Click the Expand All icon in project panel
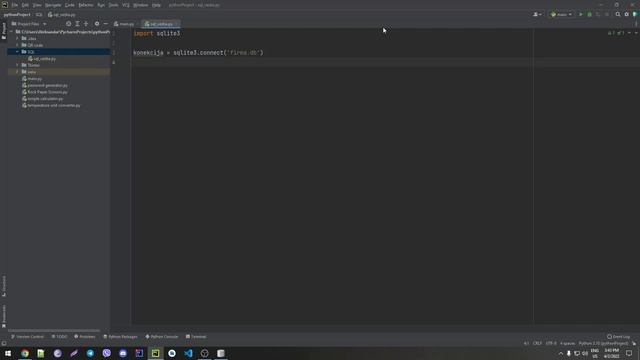The image size is (640, 360). [77, 24]
